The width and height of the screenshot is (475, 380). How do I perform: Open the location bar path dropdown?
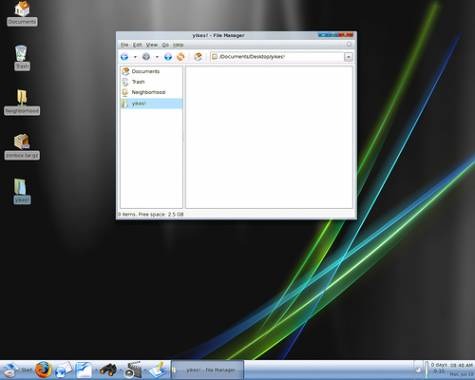[348, 57]
